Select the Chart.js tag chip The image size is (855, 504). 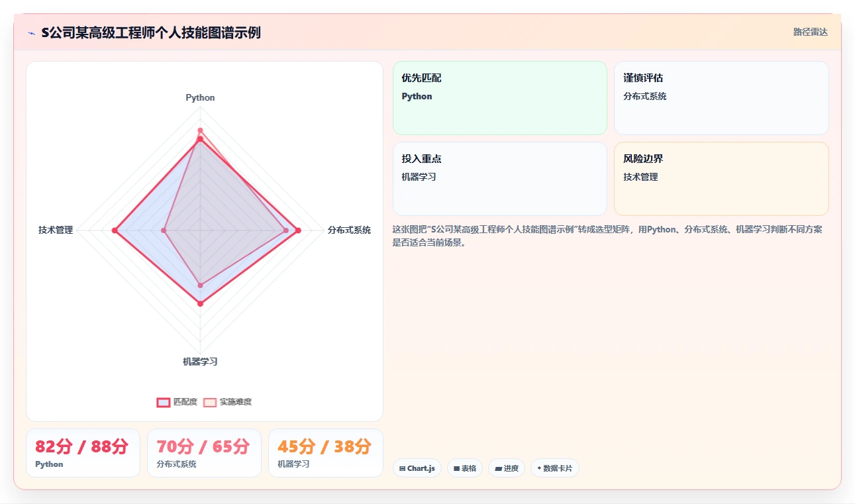(417, 468)
